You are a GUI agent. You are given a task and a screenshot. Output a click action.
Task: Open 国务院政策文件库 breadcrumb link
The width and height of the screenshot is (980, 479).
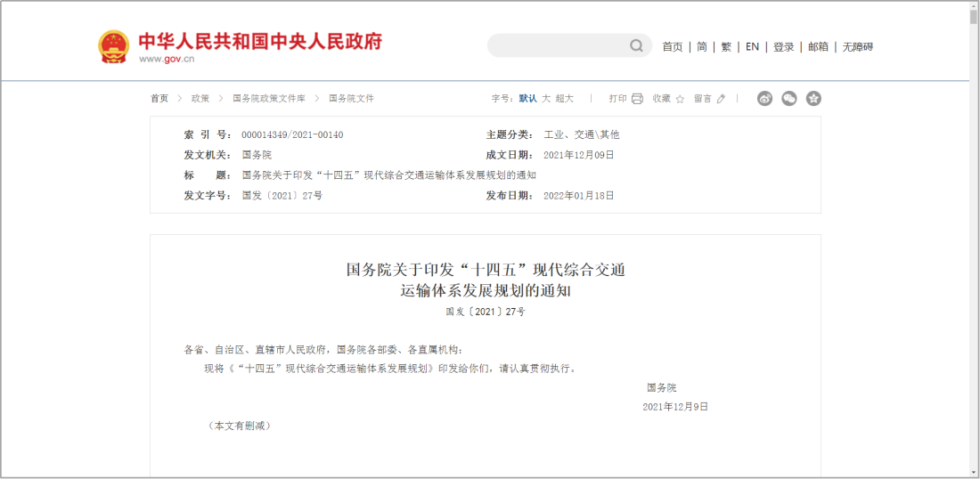[269, 99]
